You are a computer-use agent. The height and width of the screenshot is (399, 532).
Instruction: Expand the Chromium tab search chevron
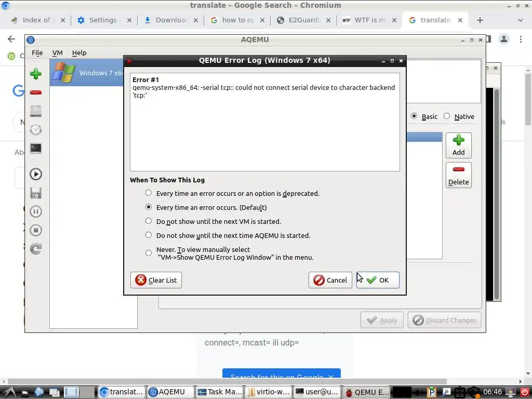point(520,20)
